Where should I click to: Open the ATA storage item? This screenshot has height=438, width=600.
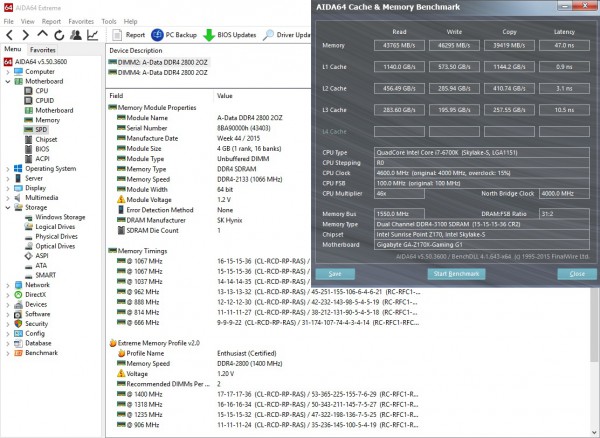coord(36,265)
